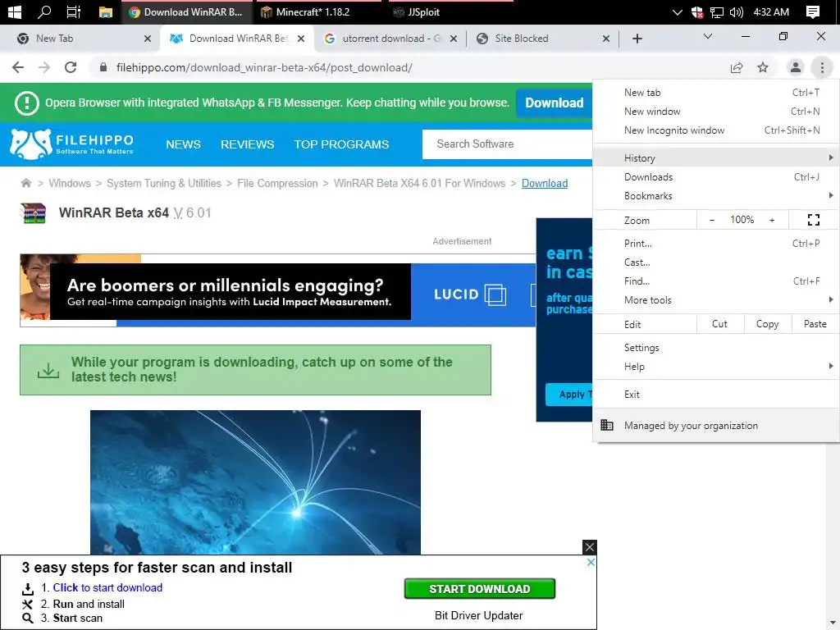Viewport: 840px width, 630px height.
Task: Switch to JJSploit taskbar window
Action: [450, 11]
